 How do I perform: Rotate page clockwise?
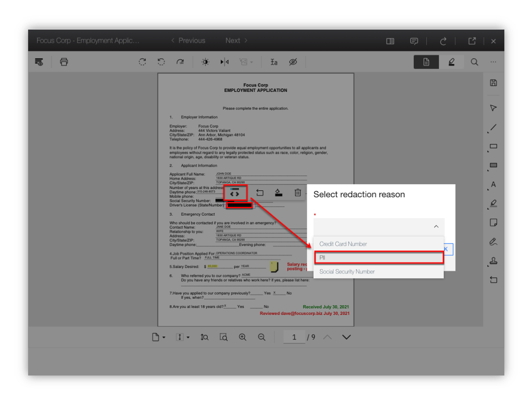180,62
